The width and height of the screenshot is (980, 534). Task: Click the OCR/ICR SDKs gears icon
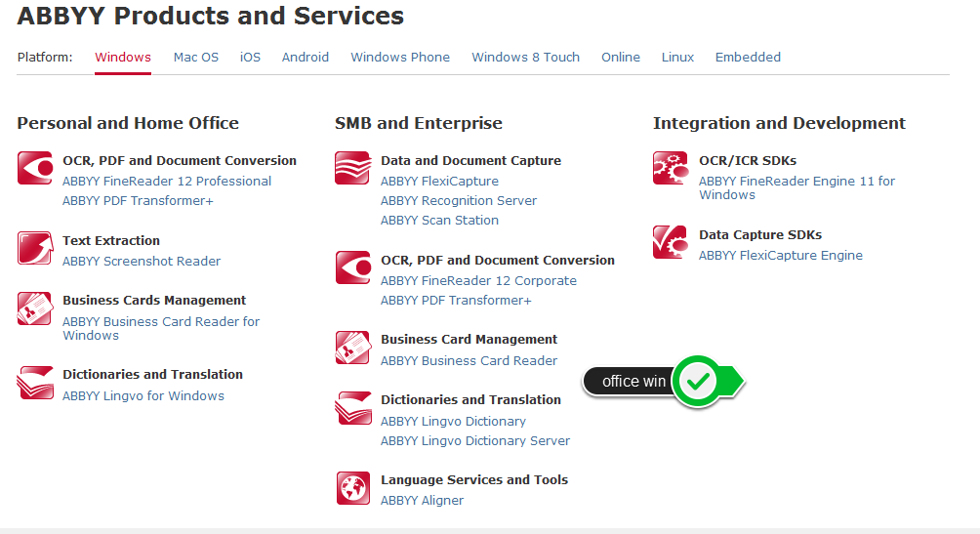click(670, 168)
